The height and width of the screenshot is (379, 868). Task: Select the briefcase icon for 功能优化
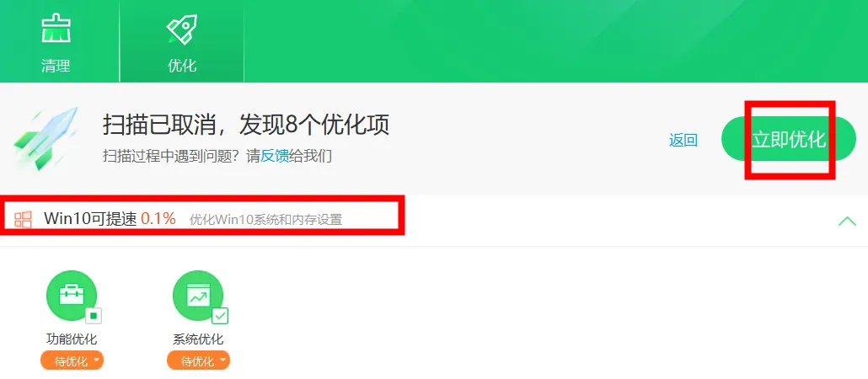click(72, 296)
